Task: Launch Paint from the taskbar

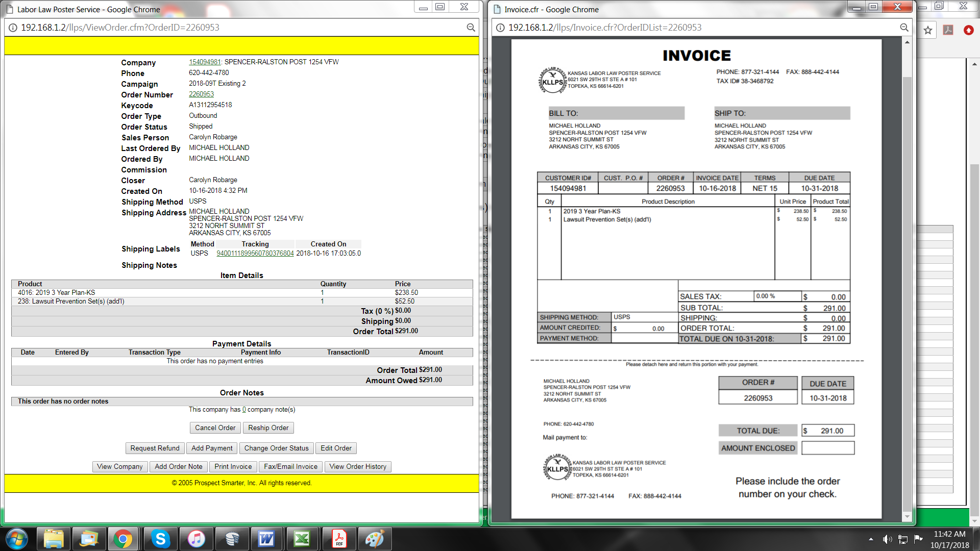Action: 374,539
